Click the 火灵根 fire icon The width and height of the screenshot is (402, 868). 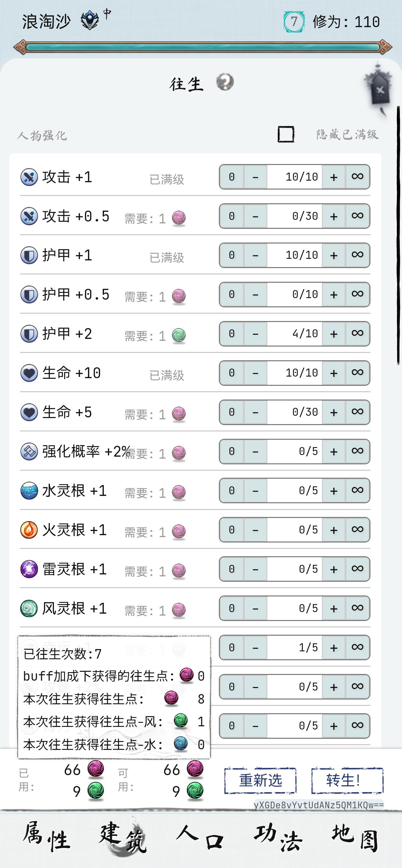coord(29,530)
